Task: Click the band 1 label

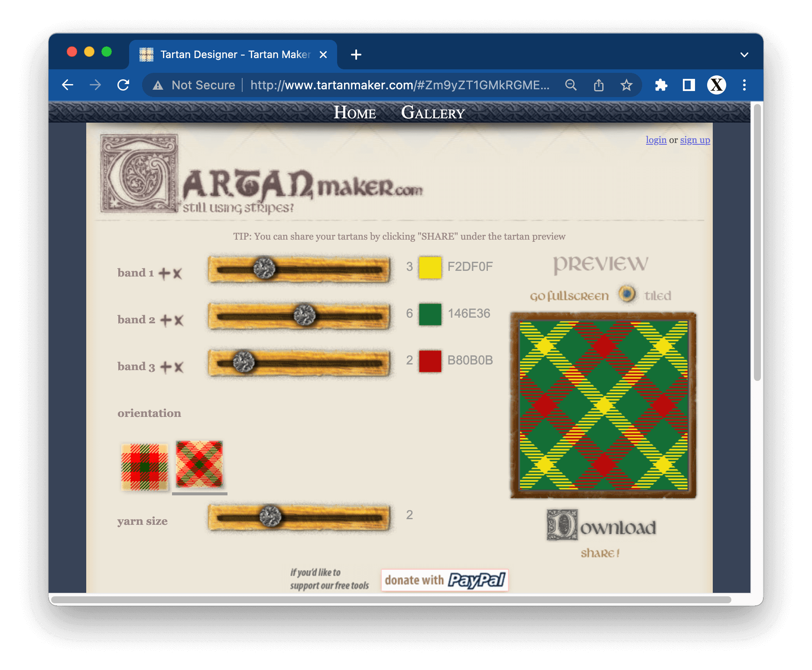Action: [135, 273]
